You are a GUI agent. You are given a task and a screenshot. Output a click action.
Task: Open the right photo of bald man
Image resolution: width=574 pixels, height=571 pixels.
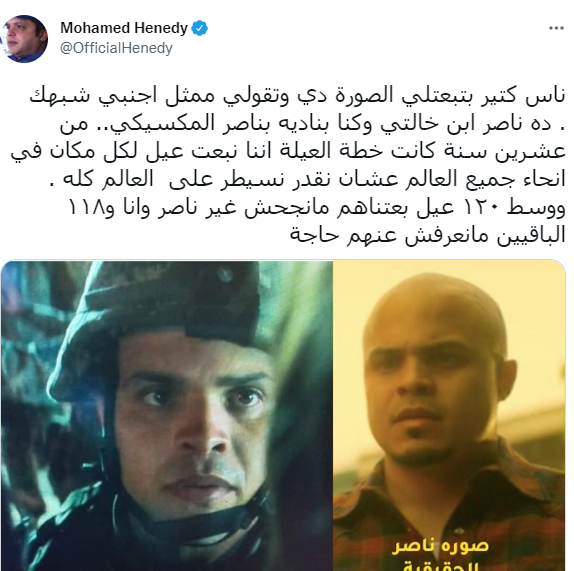tap(449, 415)
